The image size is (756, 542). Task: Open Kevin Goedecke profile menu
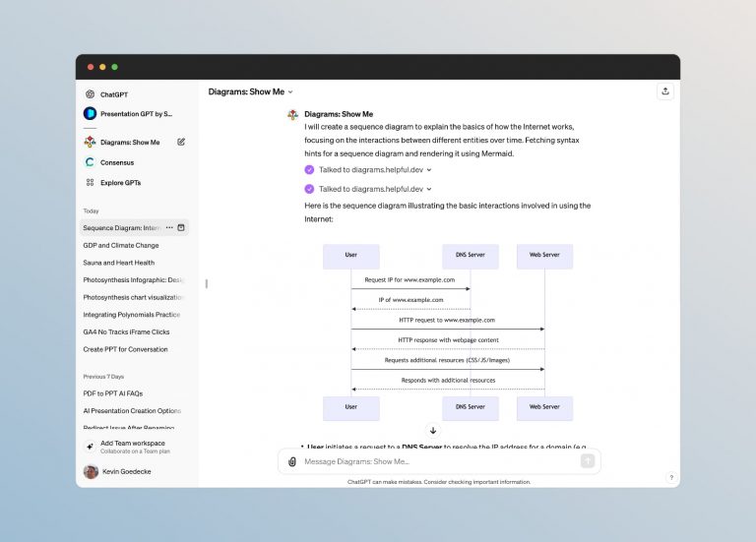coord(128,471)
